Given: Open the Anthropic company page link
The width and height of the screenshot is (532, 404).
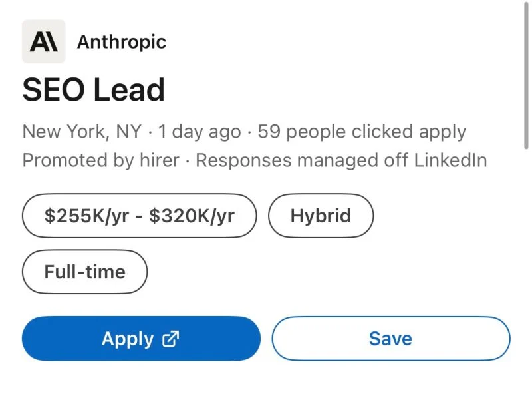Looking at the screenshot, I should (122, 42).
